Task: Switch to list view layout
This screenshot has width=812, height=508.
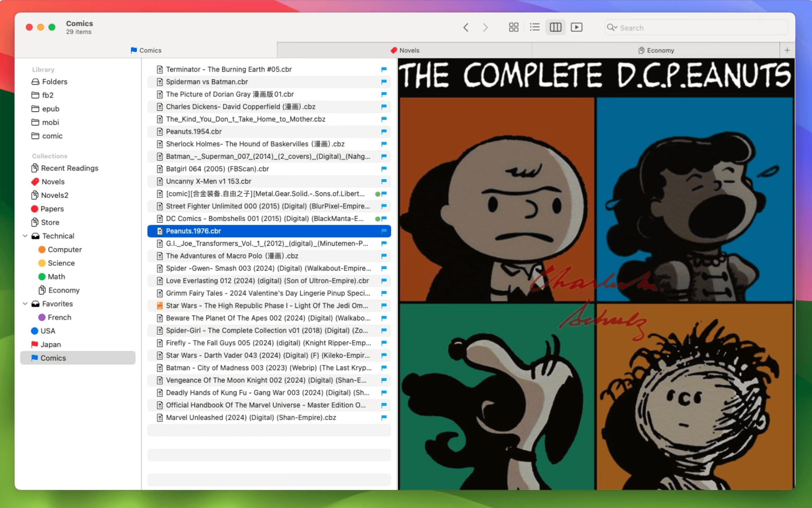Action: pyautogui.click(x=534, y=28)
